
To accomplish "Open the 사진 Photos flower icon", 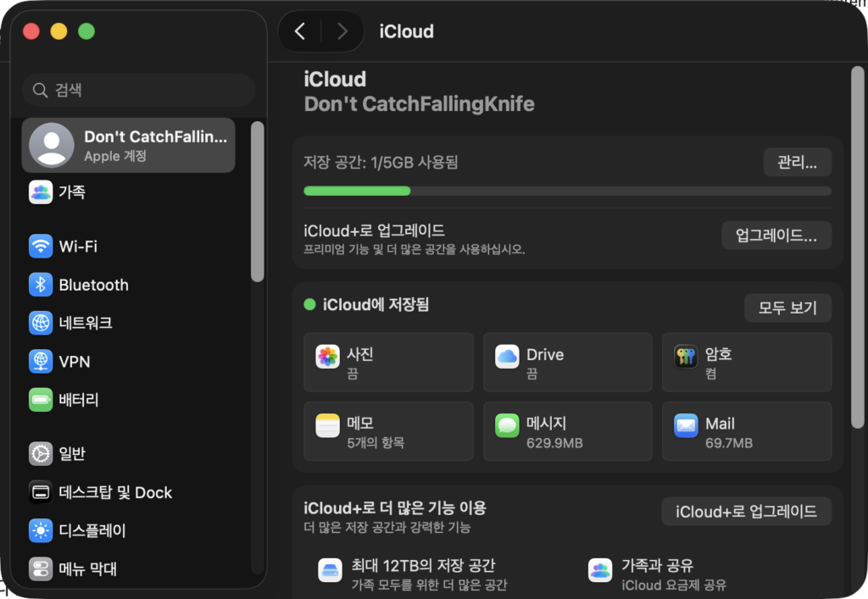I will click(x=328, y=356).
